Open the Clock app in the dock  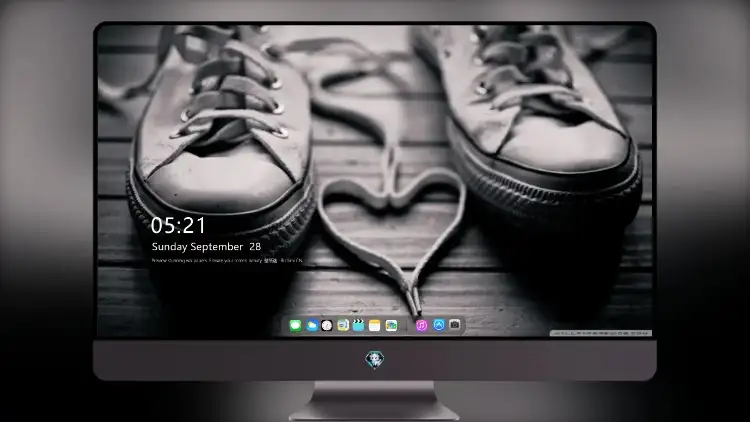[x=327, y=326]
